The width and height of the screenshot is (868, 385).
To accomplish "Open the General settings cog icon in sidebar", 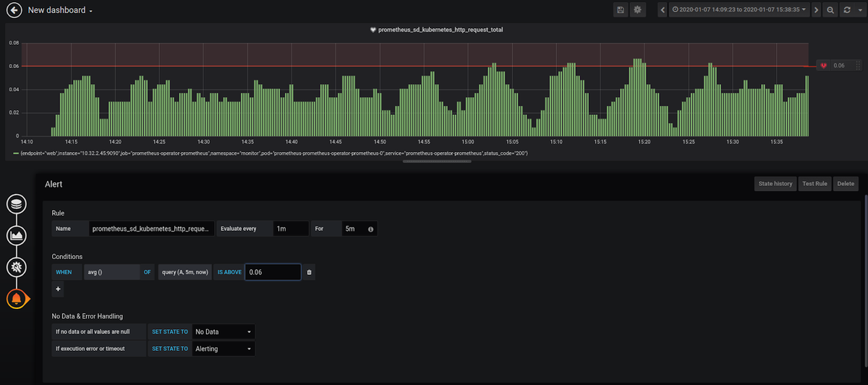I will (17, 267).
